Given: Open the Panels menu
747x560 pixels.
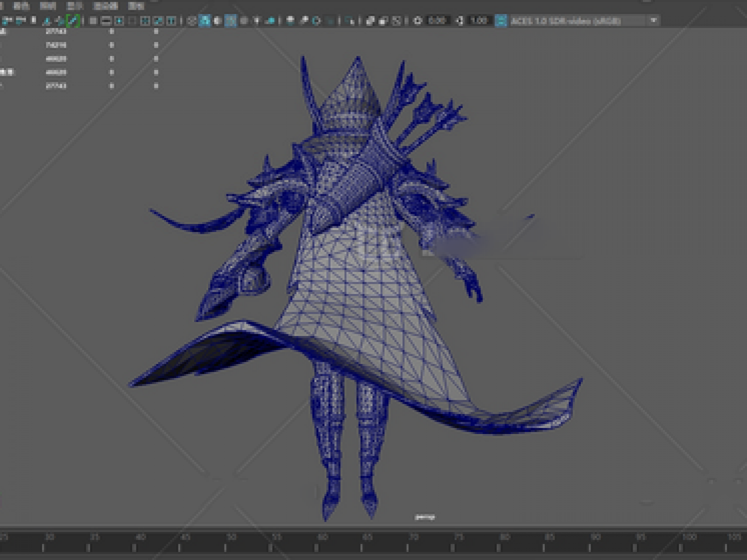Looking at the screenshot, I should pos(136,6).
